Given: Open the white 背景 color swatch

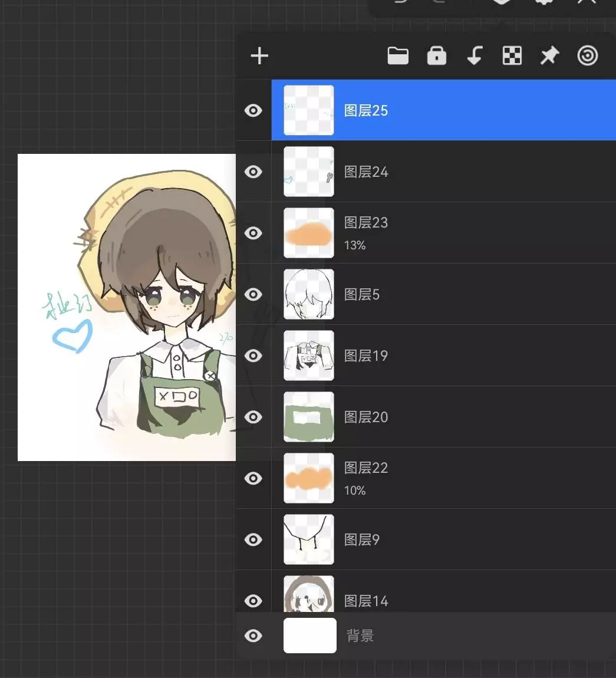Looking at the screenshot, I should 309,636.
